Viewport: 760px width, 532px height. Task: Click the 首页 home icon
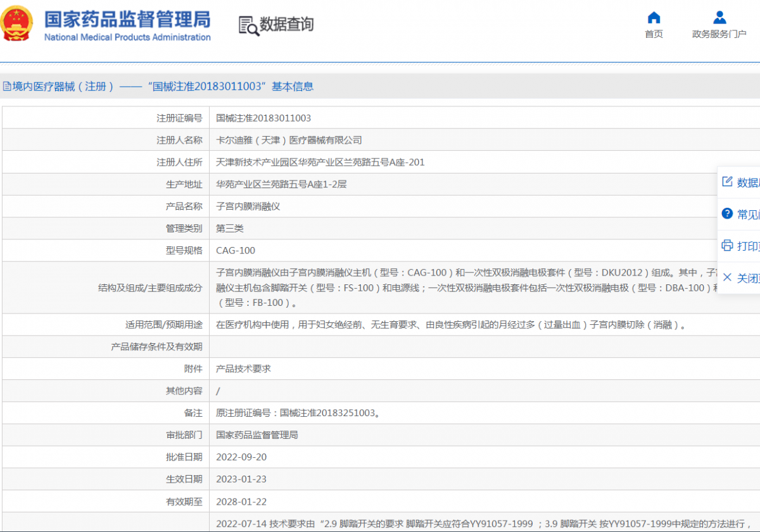654,18
